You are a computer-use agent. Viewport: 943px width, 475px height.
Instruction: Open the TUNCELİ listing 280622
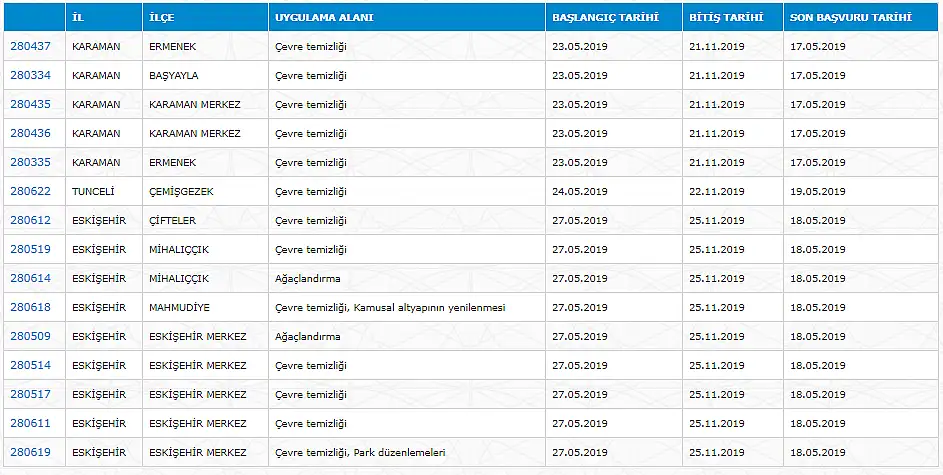click(30, 191)
